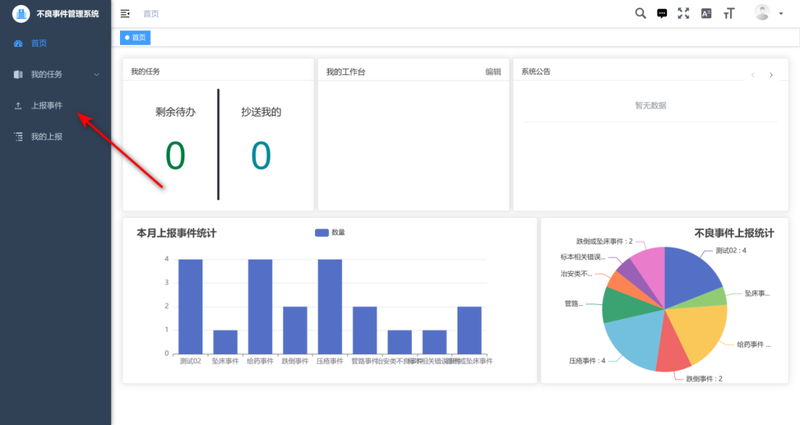This screenshot has height=425, width=800.
Task: Click the 压疮事件 bar in chart
Action: coord(330,307)
